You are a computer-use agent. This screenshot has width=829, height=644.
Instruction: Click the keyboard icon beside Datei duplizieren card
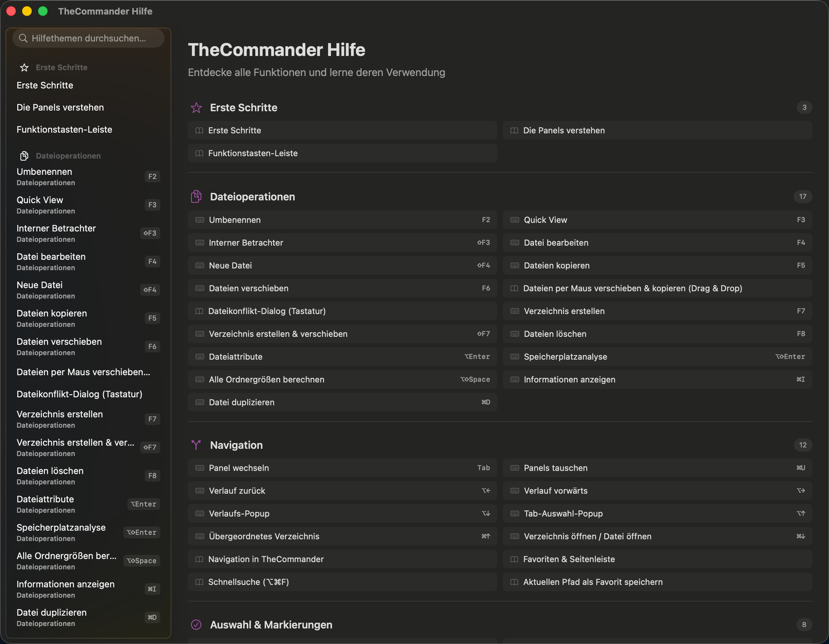click(x=200, y=402)
